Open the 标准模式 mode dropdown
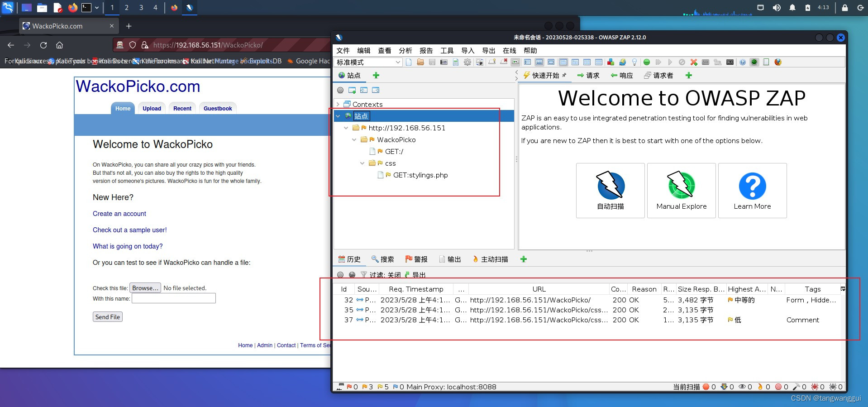This screenshot has height=407, width=868. (368, 62)
